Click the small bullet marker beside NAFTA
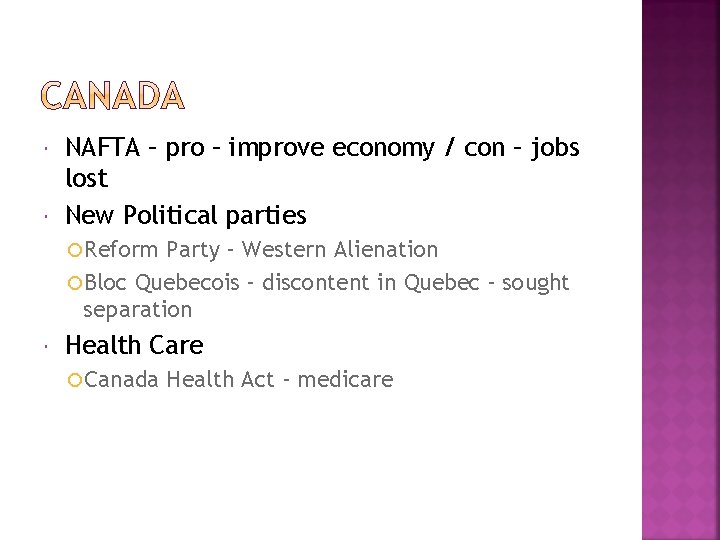This screenshot has height=540, width=720. pos(48,150)
